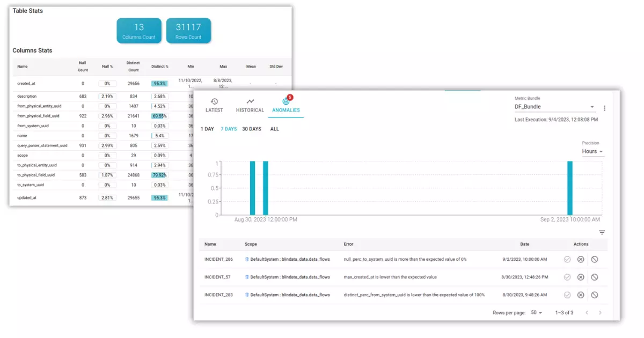This screenshot has width=644, height=338.
Task: Click the circled X icon for INCIDENT_283
Action: tap(581, 295)
